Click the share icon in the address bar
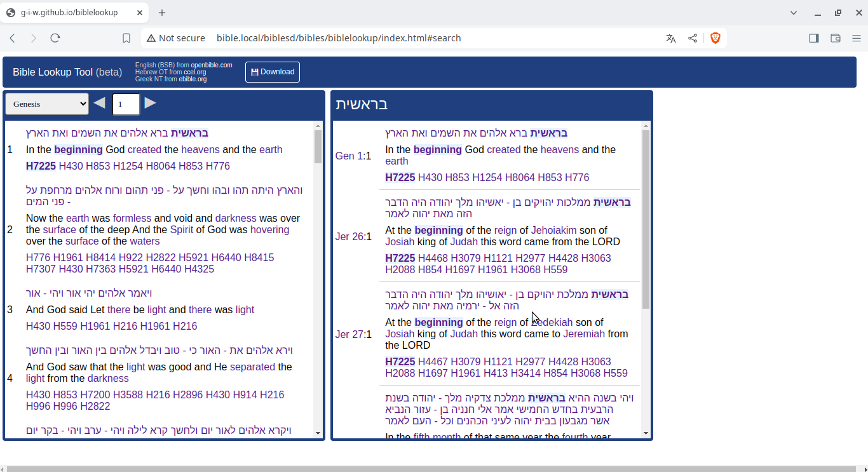Image resolution: width=868 pixels, height=472 pixels. click(693, 38)
